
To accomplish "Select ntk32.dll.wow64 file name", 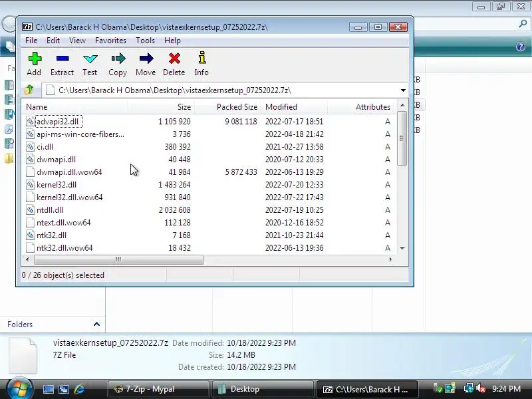I will tap(65, 248).
